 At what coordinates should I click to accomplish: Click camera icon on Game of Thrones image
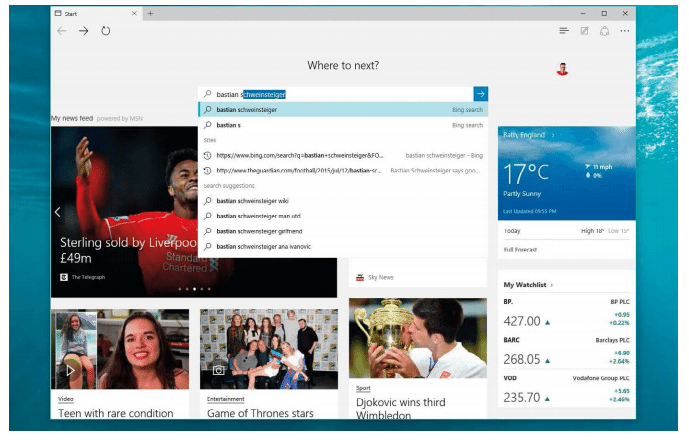(218, 370)
